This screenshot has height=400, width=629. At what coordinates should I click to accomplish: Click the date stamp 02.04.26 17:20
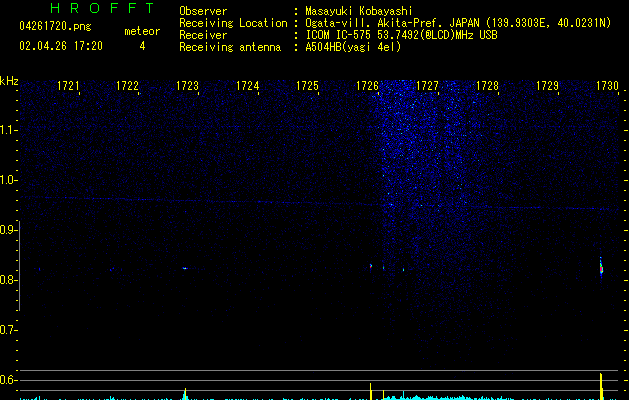61,46
